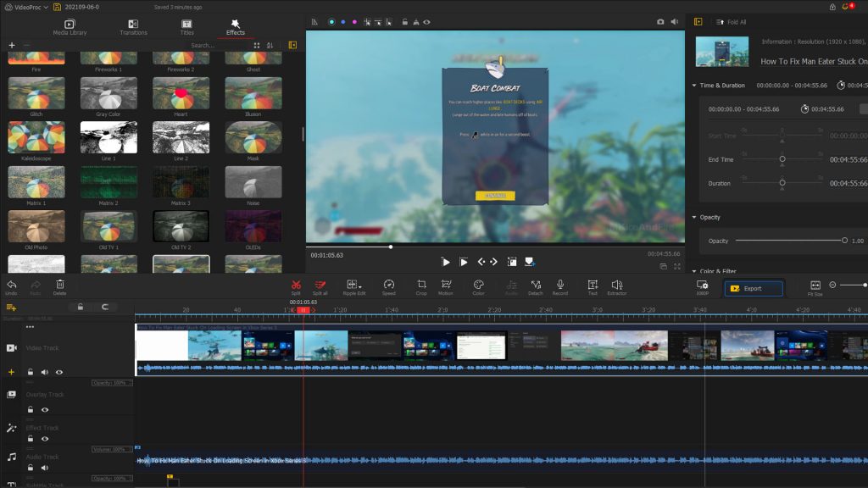Click the fullscreen preview icon

677,266
